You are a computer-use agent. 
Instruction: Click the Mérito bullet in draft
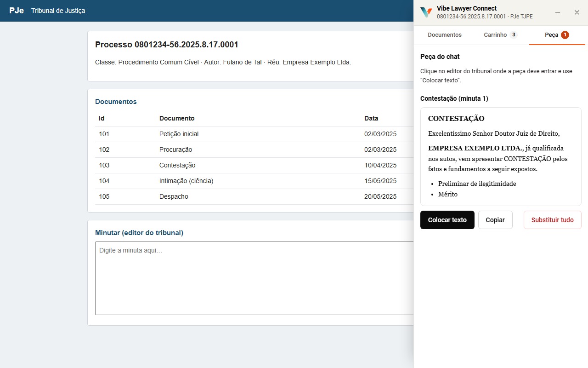(448, 194)
